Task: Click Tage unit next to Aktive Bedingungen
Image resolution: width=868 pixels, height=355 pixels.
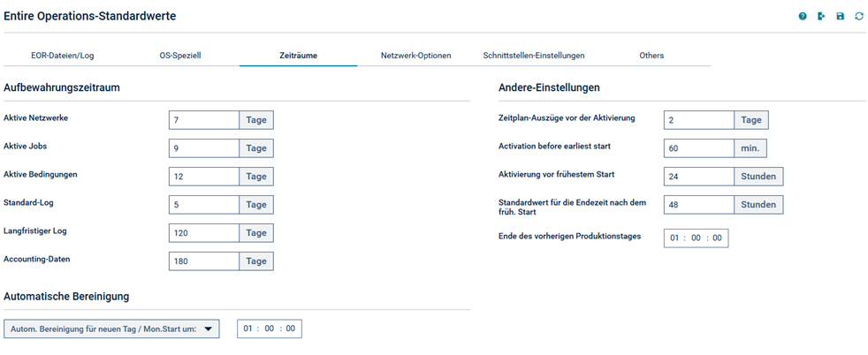Action: pyautogui.click(x=256, y=177)
